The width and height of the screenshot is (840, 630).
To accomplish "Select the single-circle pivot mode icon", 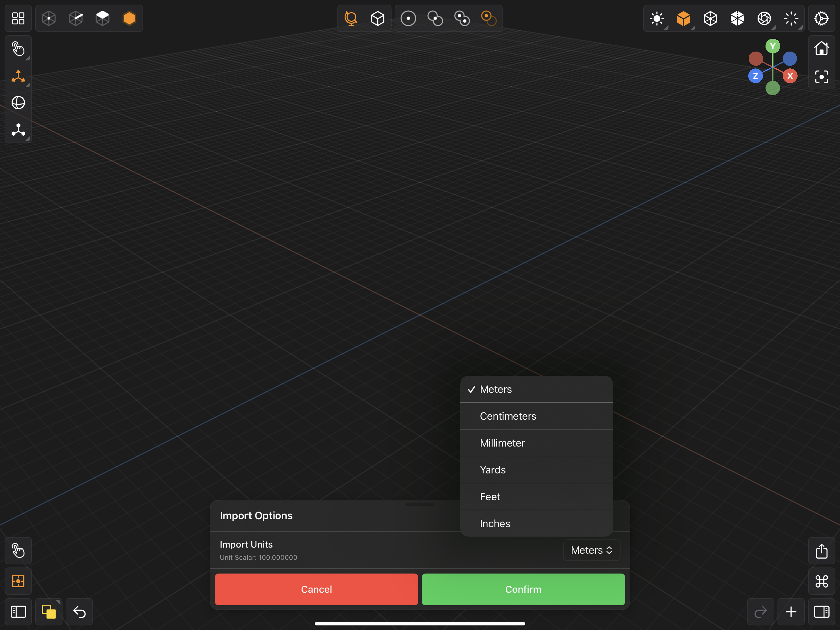I will click(x=408, y=18).
